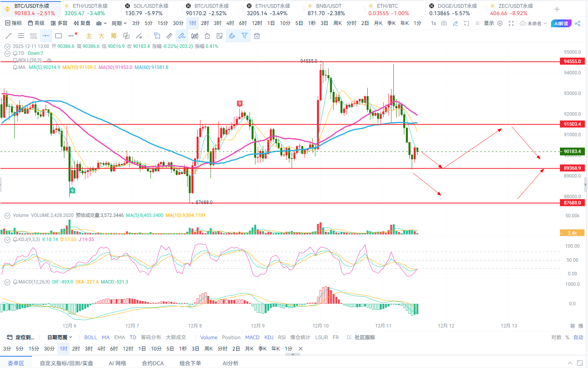Select the rectangle drawing tool
The image size is (588, 368).
[x=58, y=36]
